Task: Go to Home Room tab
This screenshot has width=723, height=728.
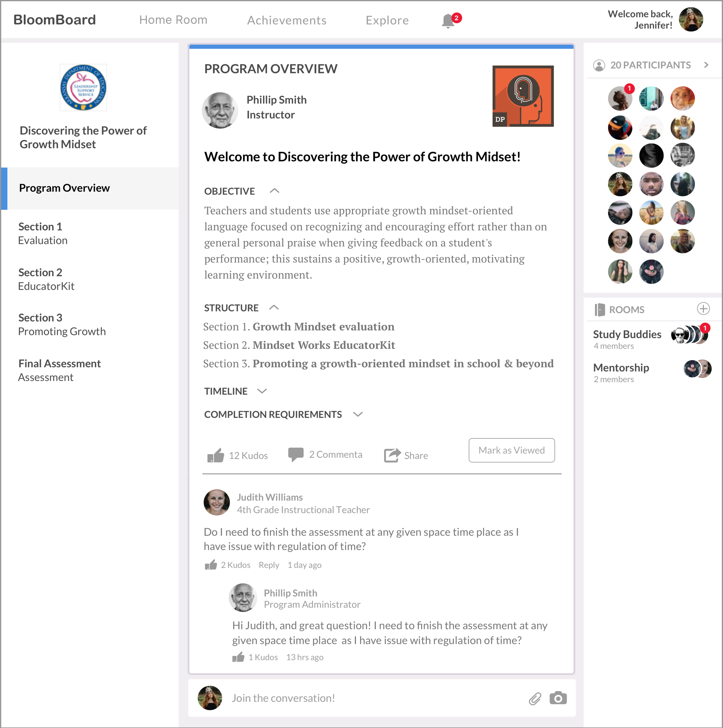Action: point(173,20)
